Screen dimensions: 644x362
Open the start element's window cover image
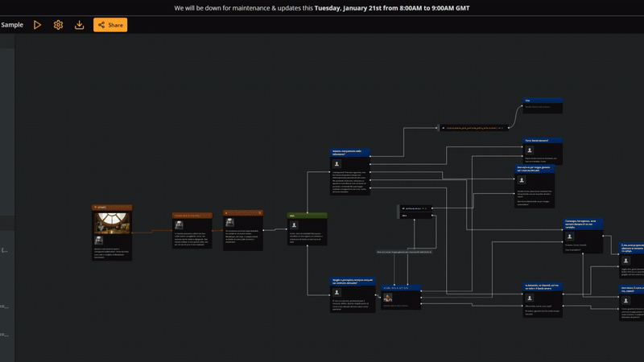pyautogui.click(x=112, y=223)
